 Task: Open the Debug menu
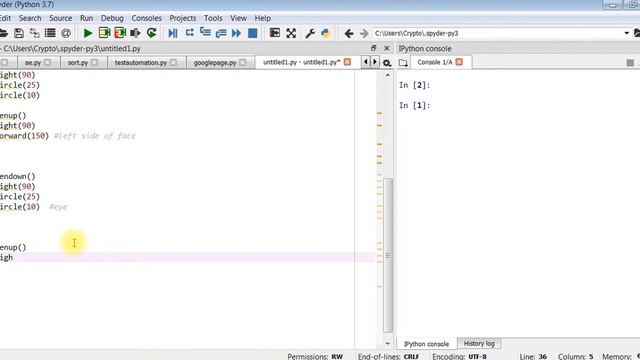(112, 18)
